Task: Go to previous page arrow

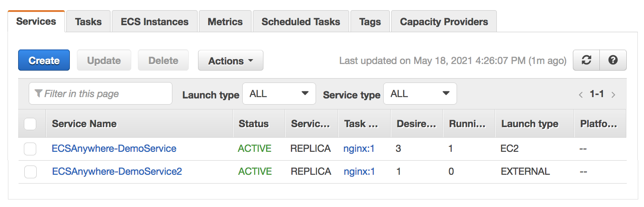Action: point(581,94)
